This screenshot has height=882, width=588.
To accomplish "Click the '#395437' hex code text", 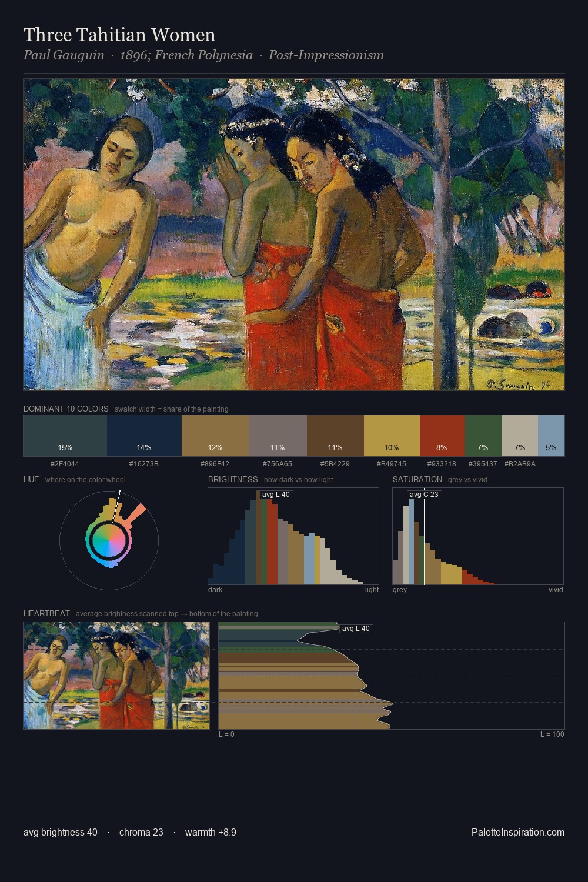I will point(483,464).
